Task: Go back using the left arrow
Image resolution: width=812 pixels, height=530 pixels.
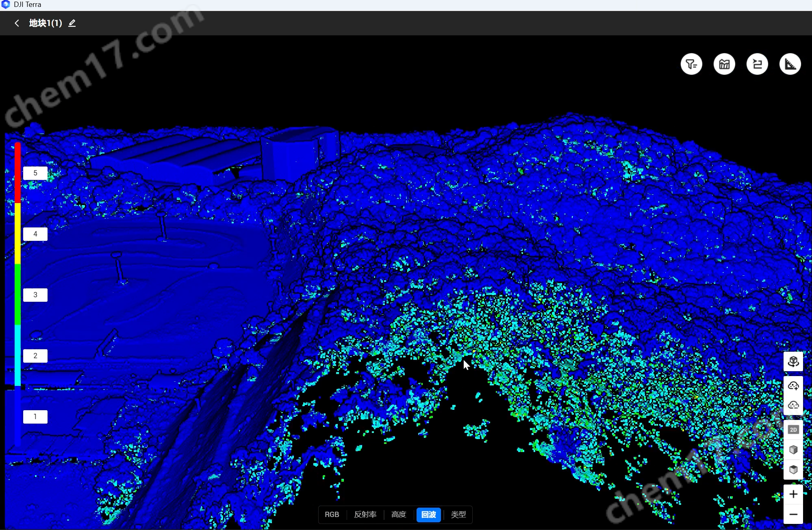Action: click(x=17, y=23)
